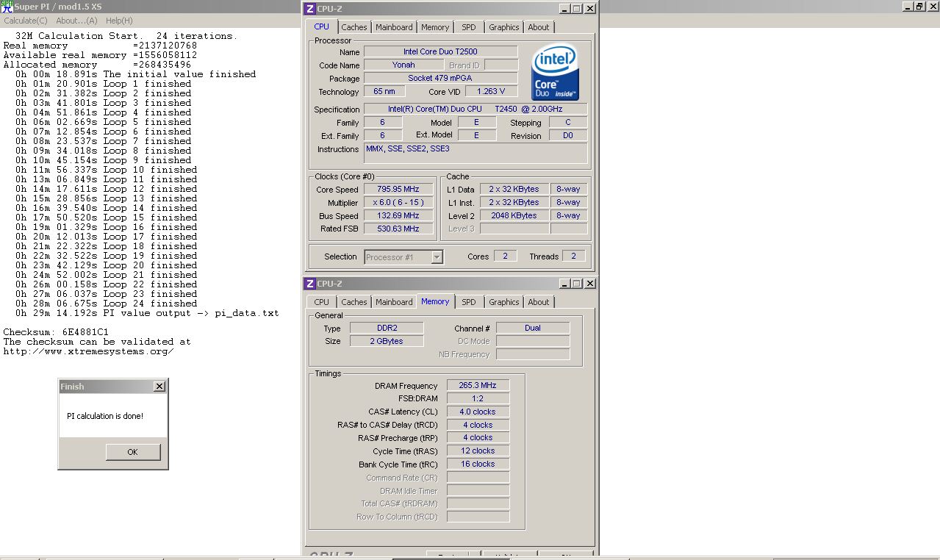Click the "Loop 24 finished" line
This screenshot has width=940, height=560.
click(x=106, y=304)
